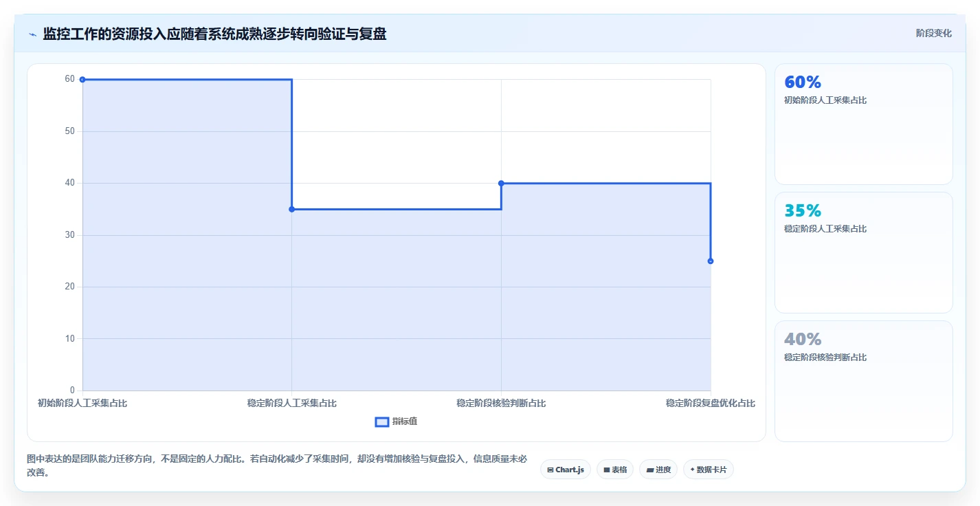Image resolution: width=980 pixels, height=506 pixels.
Task: Click y-axis tick label 50
Action: [x=70, y=131]
